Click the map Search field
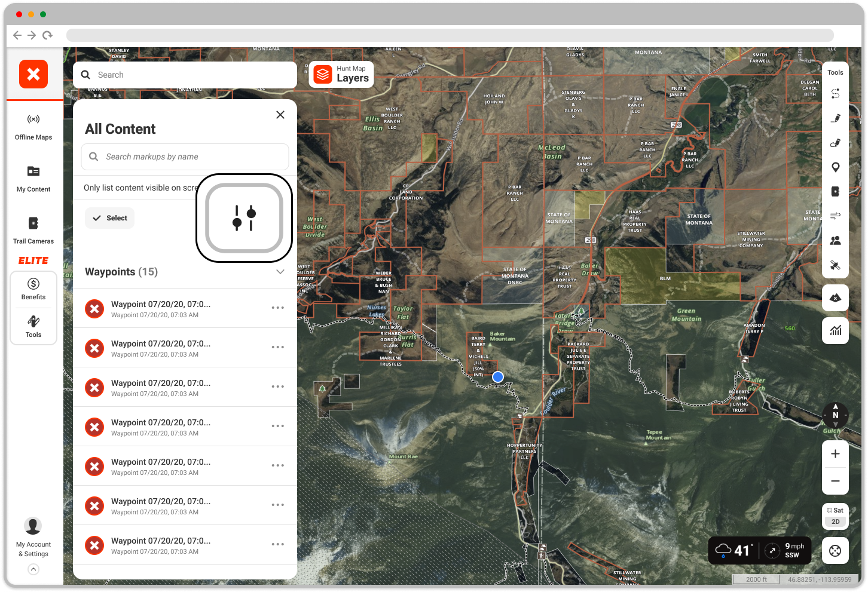868x592 pixels. (x=185, y=75)
